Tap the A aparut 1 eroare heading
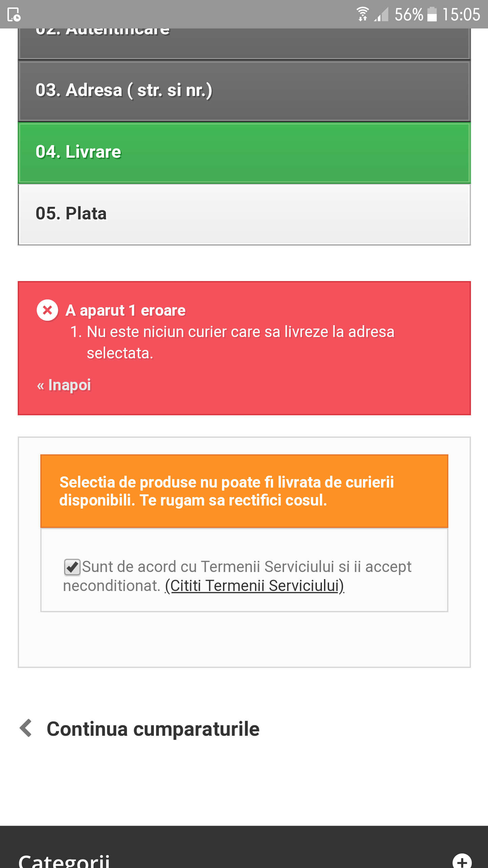This screenshot has height=868, width=488. coord(125,310)
